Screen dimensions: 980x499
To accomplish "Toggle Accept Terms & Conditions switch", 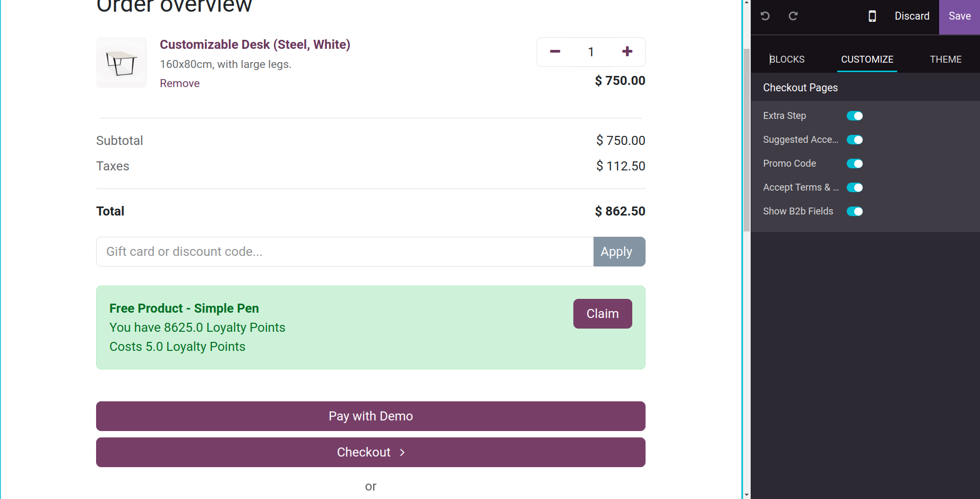I will [x=855, y=187].
